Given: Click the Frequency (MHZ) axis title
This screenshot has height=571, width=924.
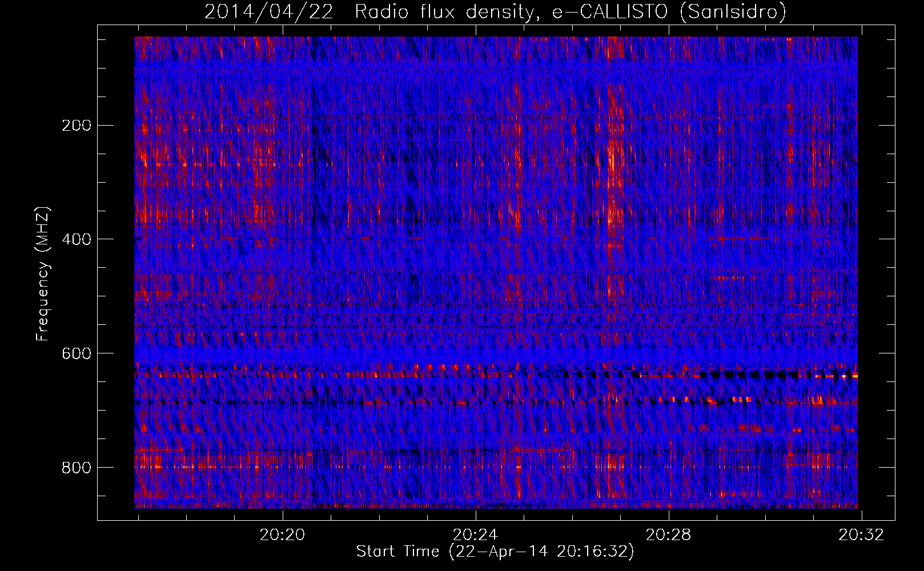Looking at the screenshot, I should (x=43, y=274).
